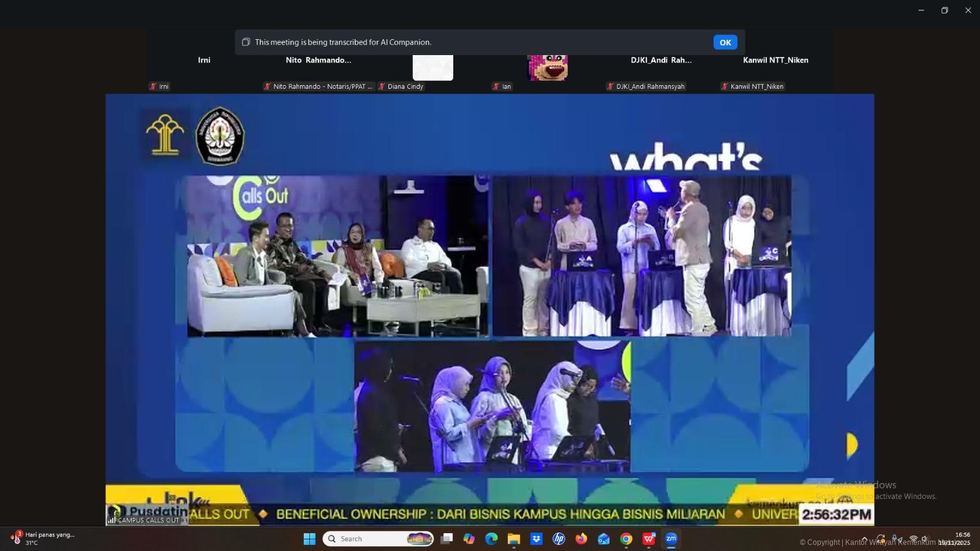Image resolution: width=980 pixels, height=551 pixels.
Task: Open File Explorer from the taskbar
Action: coord(514,539)
